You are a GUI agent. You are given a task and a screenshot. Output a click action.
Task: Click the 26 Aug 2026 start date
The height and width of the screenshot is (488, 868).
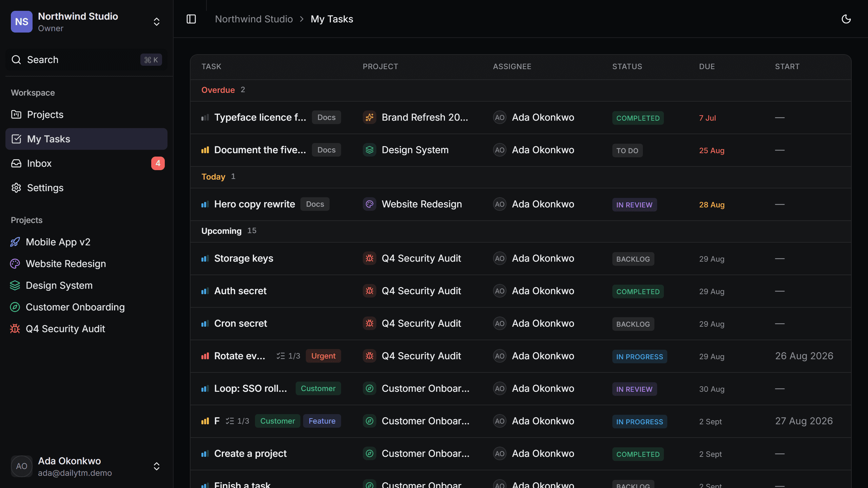point(804,356)
